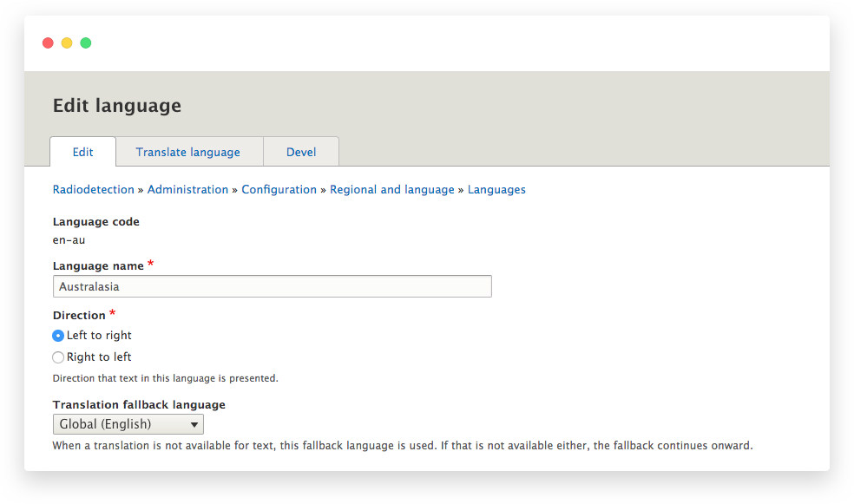854x504 pixels.
Task: Minimize window with yellow button
Action: click(67, 43)
